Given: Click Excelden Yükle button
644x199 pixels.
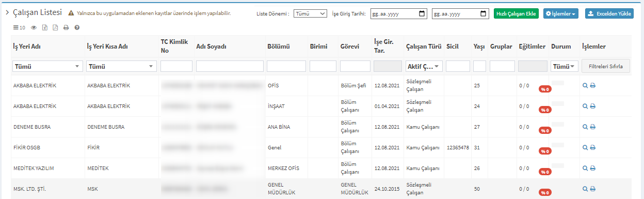Looking at the screenshot, I should [x=609, y=14].
